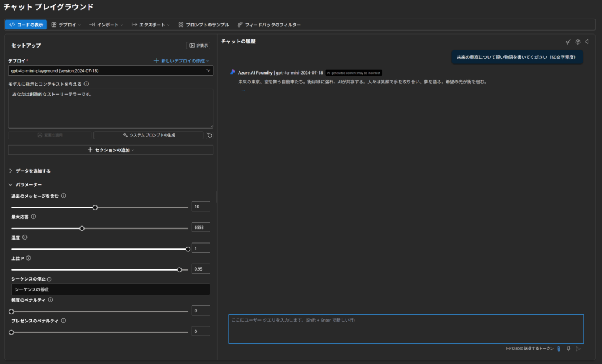Open the セクションの追加 dropdown

[x=111, y=150]
